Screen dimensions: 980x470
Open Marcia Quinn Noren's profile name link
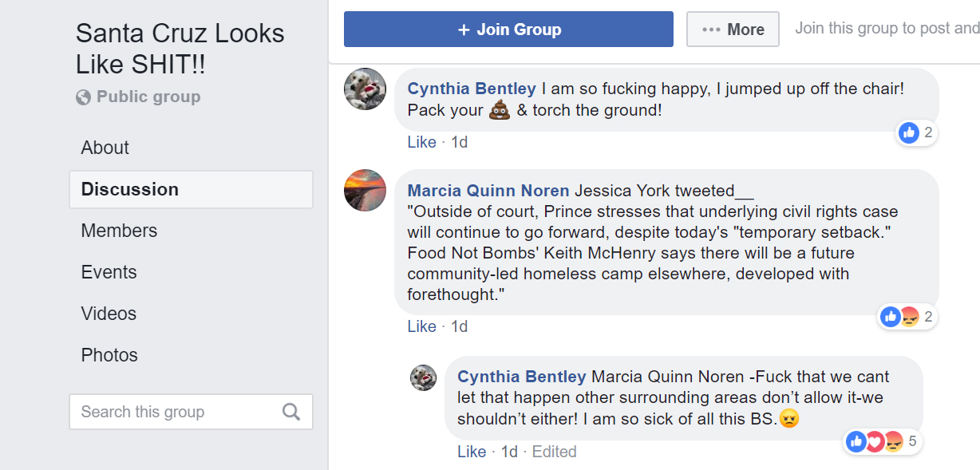[488, 191]
